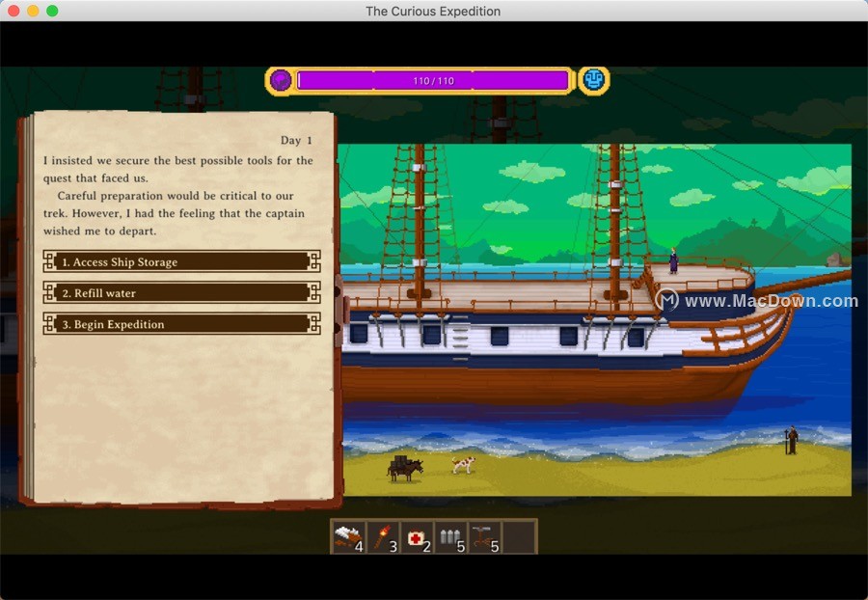Select the first aid kit item
Viewport: 868px width, 600px height.
coord(417,536)
